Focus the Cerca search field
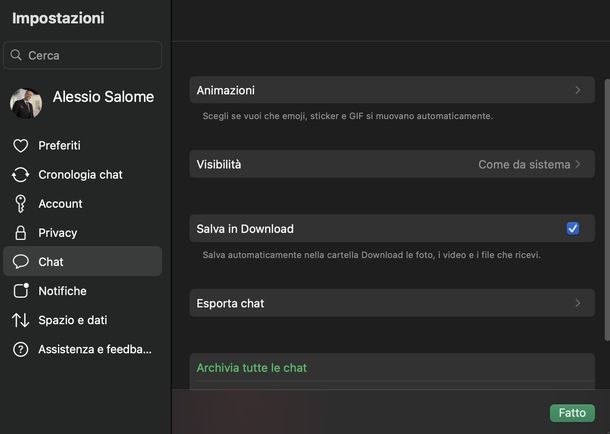This screenshot has height=434, width=610. click(x=82, y=55)
